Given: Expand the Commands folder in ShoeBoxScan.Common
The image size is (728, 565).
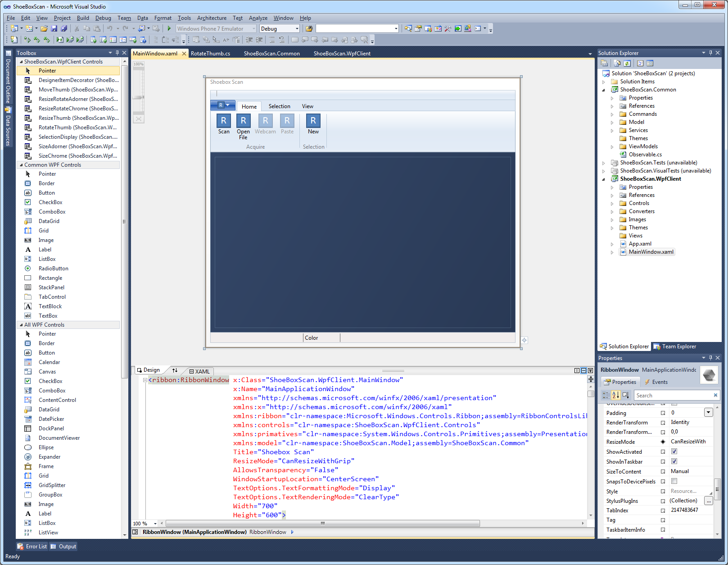Looking at the screenshot, I should coord(612,114).
